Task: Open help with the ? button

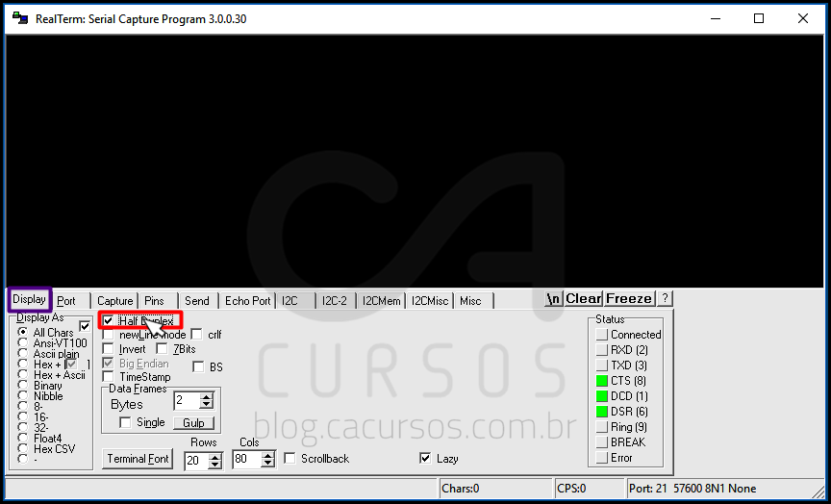Action: click(665, 299)
